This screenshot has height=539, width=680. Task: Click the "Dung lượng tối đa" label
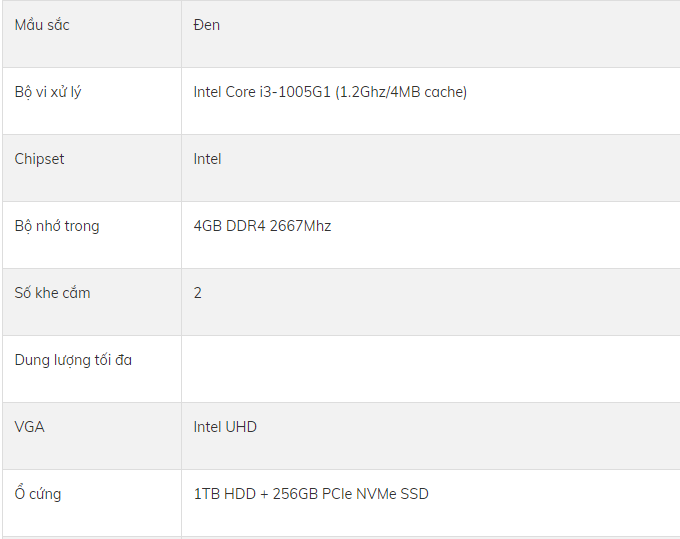click(73, 360)
